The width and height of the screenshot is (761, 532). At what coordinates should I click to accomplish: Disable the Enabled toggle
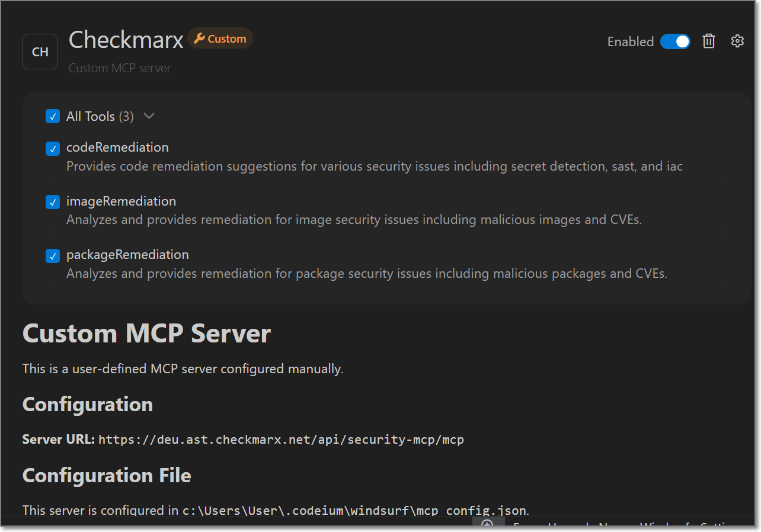[675, 41]
